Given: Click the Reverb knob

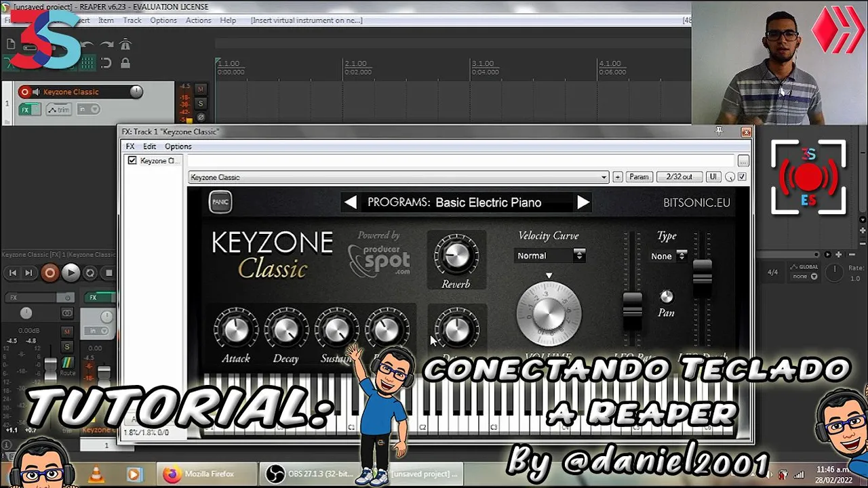Looking at the screenshot, I should 456,256.
